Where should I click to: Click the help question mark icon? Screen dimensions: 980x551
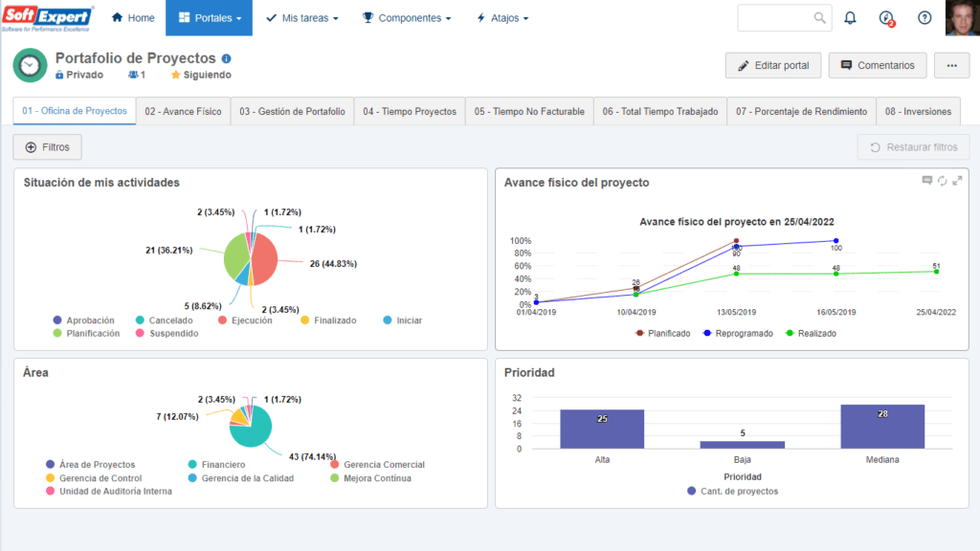coord(924,18)
